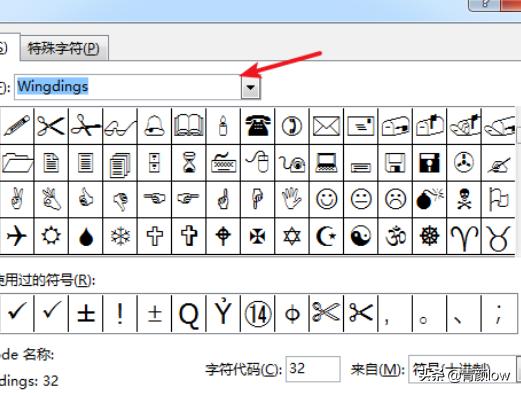521x393 pixels.
Task: Select the Star of David symbol
Action: [x=292, y=236]
